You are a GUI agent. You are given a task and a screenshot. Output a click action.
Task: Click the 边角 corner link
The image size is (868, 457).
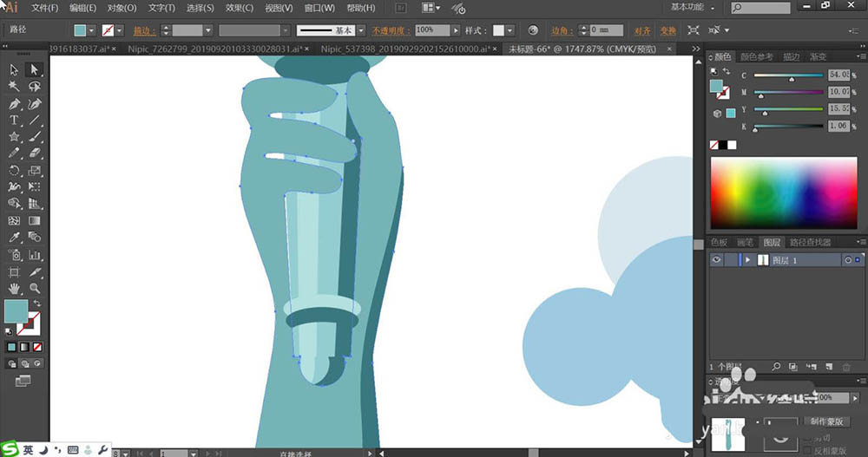coord(562,31)
